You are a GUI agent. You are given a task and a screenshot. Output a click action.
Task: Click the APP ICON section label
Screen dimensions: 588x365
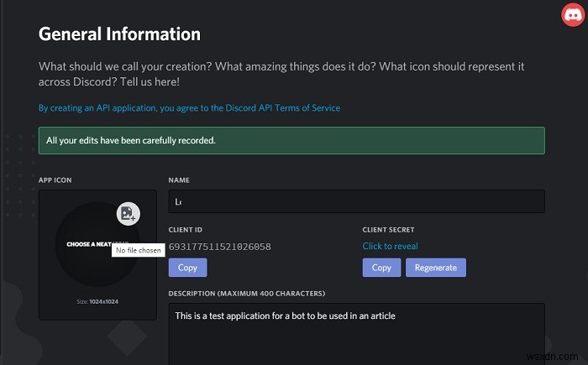tap(55, 180)
